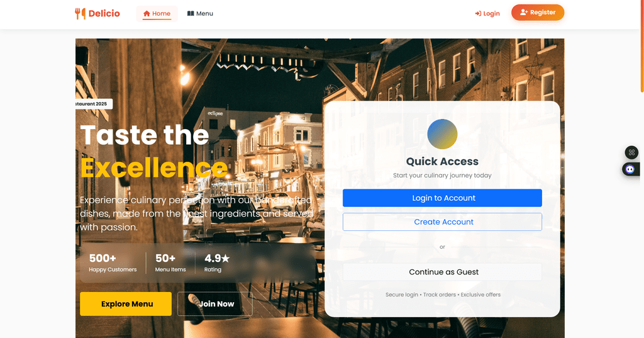
Task: Click the Delicio fork and knife logo icon
Action: 80,14
